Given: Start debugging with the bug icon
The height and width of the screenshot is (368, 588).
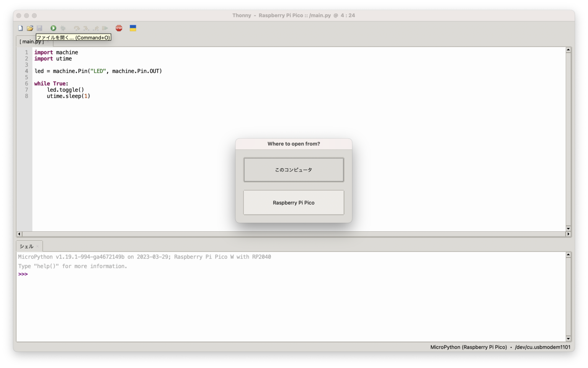Looking at the screenshot, I should coord(63,28).
